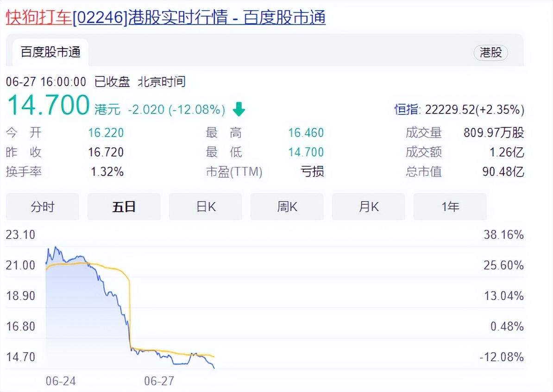Switch chart to 日K view
Viewport: 553px width, 392px height.
coord(206,206)
